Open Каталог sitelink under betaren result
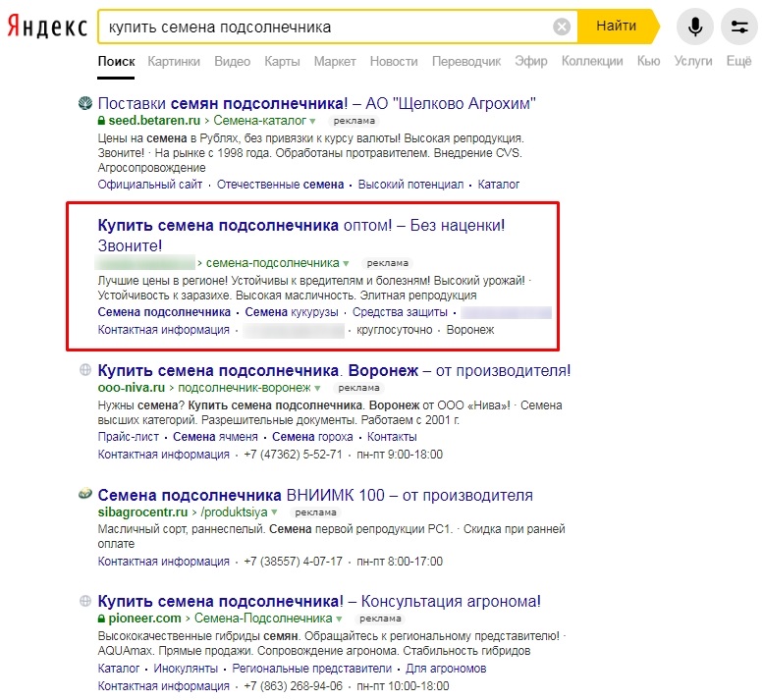 [x=498, y=185]
